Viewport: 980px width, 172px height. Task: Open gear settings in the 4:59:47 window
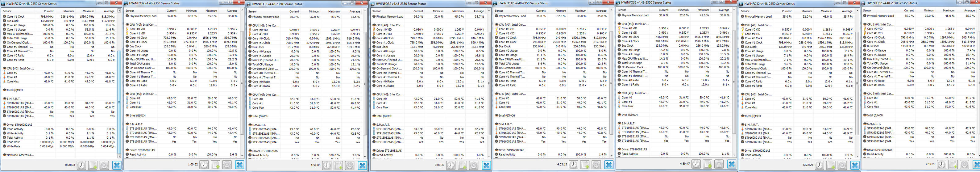click(x=719, y=164)
